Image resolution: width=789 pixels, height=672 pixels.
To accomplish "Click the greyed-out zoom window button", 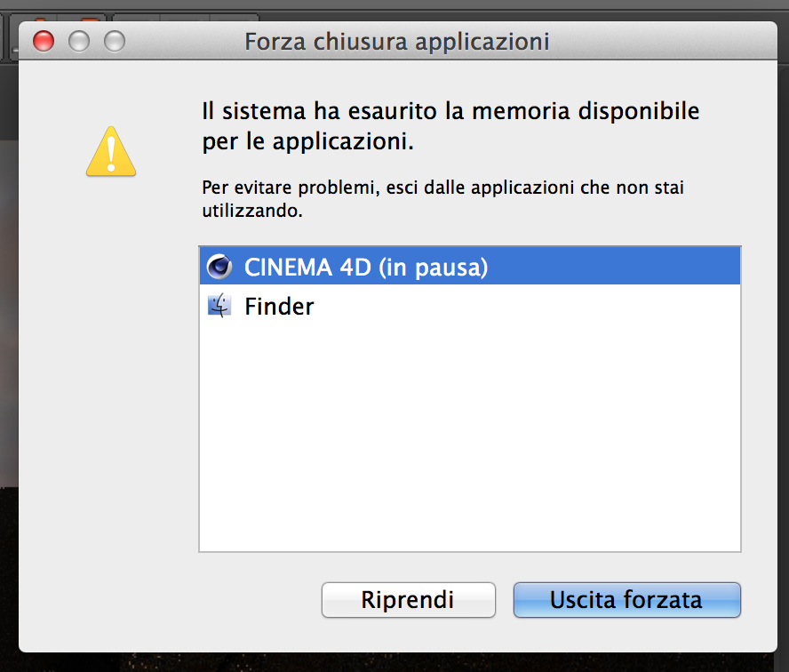I will point(115,41).
